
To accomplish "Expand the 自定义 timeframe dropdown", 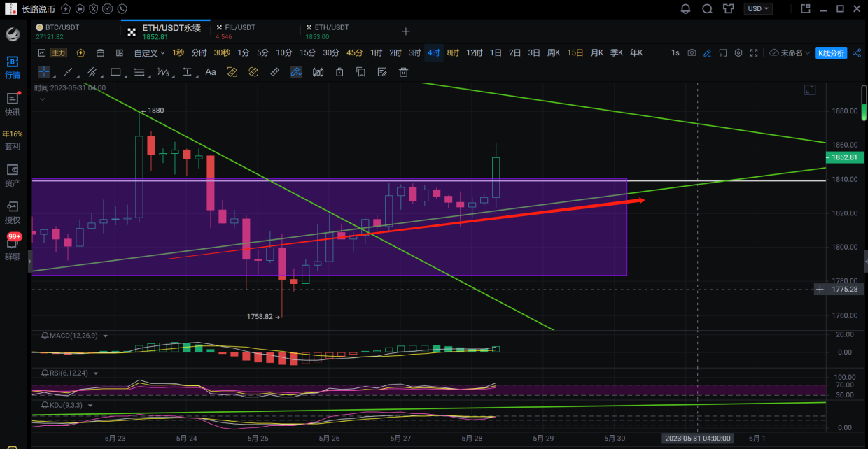I will click(150, 53).
